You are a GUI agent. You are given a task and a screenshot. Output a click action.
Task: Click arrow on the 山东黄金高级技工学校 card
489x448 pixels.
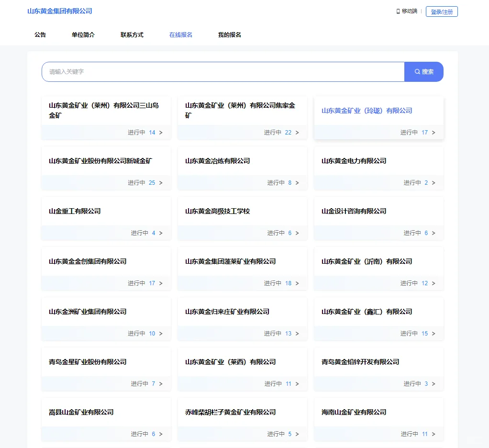click(x=297, y=233)
